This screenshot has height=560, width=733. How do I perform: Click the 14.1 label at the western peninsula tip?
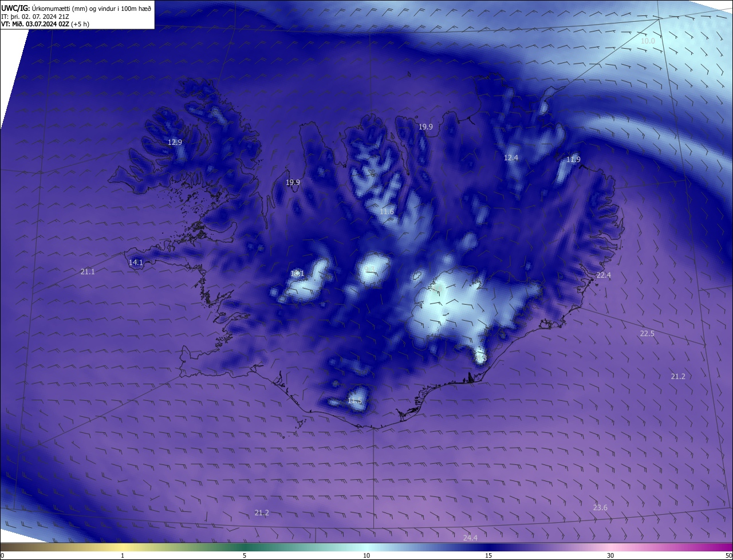136,262
